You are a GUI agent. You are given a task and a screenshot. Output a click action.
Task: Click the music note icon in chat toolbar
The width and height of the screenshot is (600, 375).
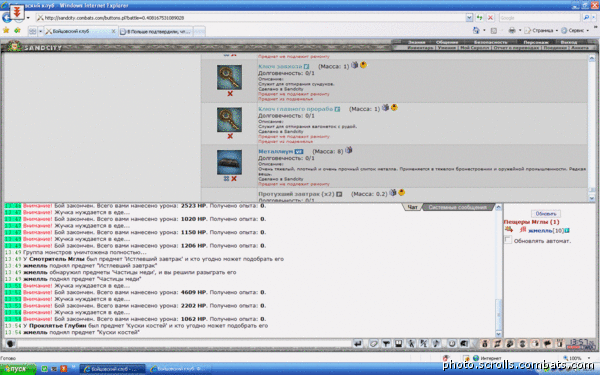click(436, 344)
